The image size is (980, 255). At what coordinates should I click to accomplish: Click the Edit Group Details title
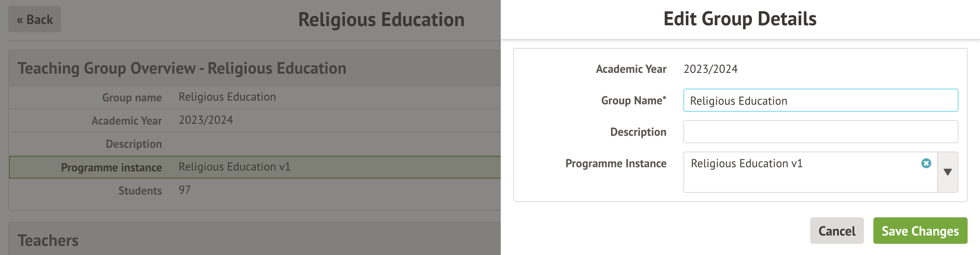pyautogui.click(x=740, y=19)
